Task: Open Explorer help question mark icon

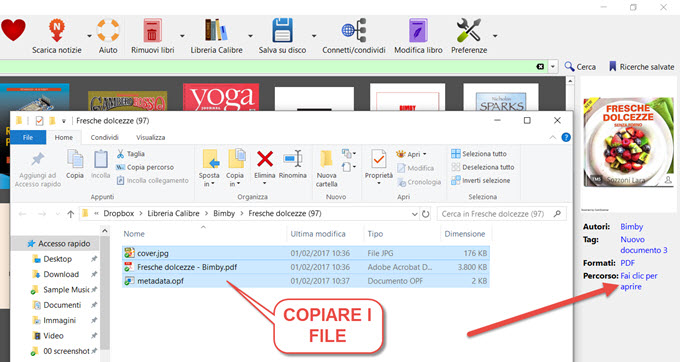Action: pyautogui.click(x=566, y=137)
